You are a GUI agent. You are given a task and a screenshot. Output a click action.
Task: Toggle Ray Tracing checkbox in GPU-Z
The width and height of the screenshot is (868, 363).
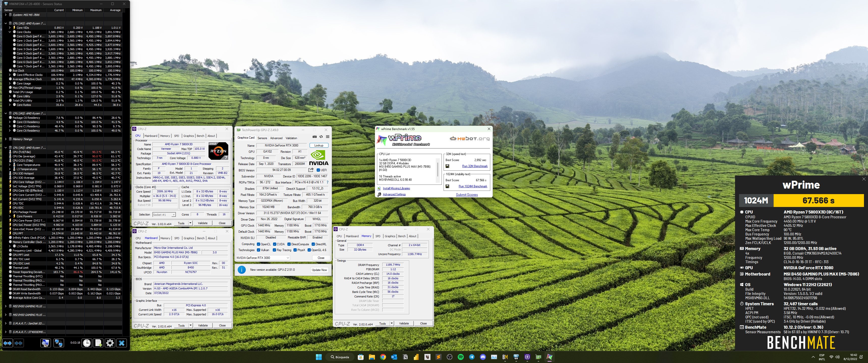(274, 250)
